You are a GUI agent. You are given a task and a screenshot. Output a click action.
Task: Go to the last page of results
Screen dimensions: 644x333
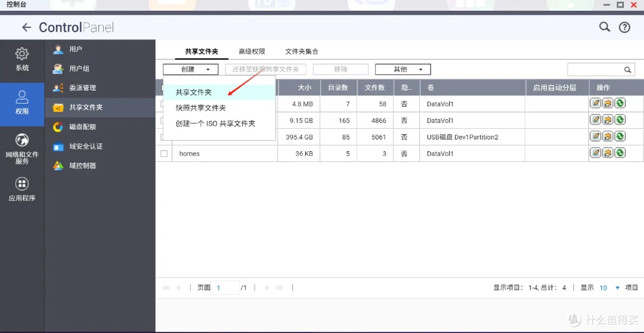tap(280, 288)
